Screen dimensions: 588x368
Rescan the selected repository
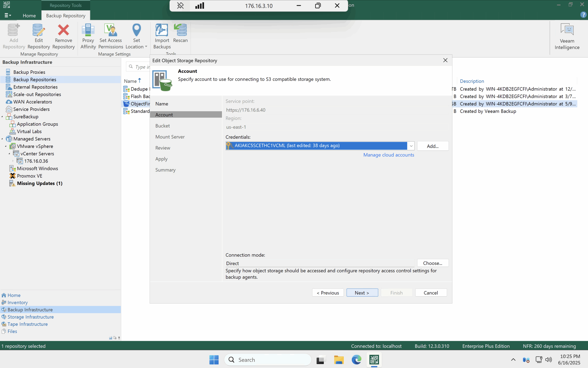pyautogui.click(x=180, y=33)
